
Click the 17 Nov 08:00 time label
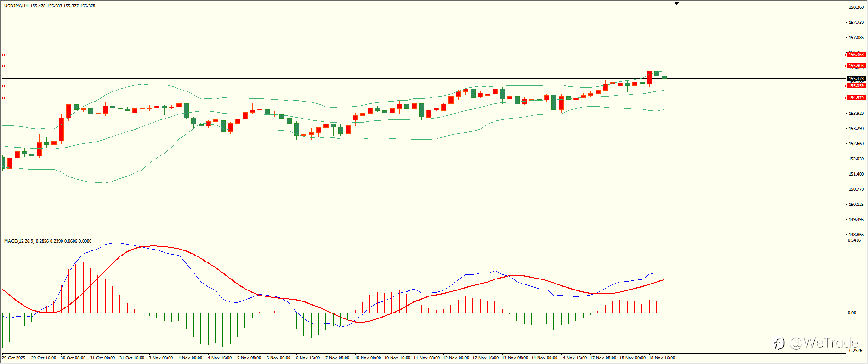(x=603, y=358)
